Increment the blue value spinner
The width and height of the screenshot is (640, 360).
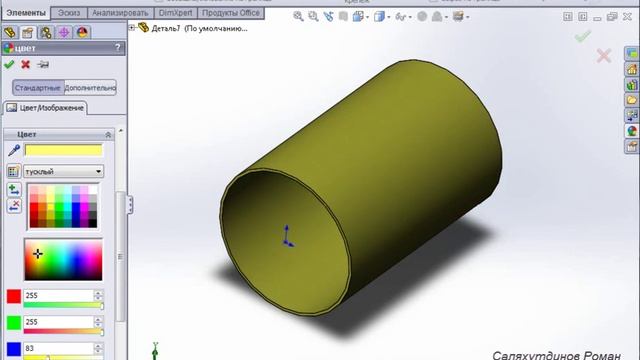coord(98,346)
